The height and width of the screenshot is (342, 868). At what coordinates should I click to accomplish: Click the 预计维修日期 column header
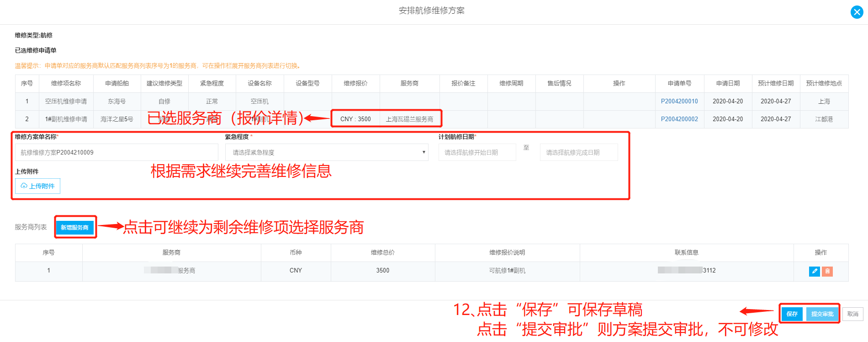(776, 83)
